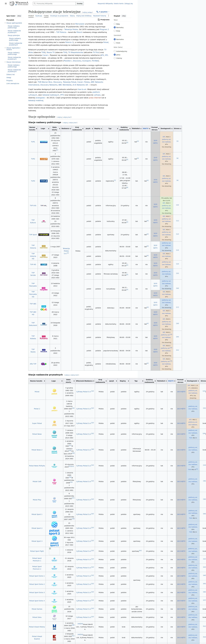This screenshot has width=206, height=644.
Task: Open the Alfa TVP logo image
Action: click(44, 364)
